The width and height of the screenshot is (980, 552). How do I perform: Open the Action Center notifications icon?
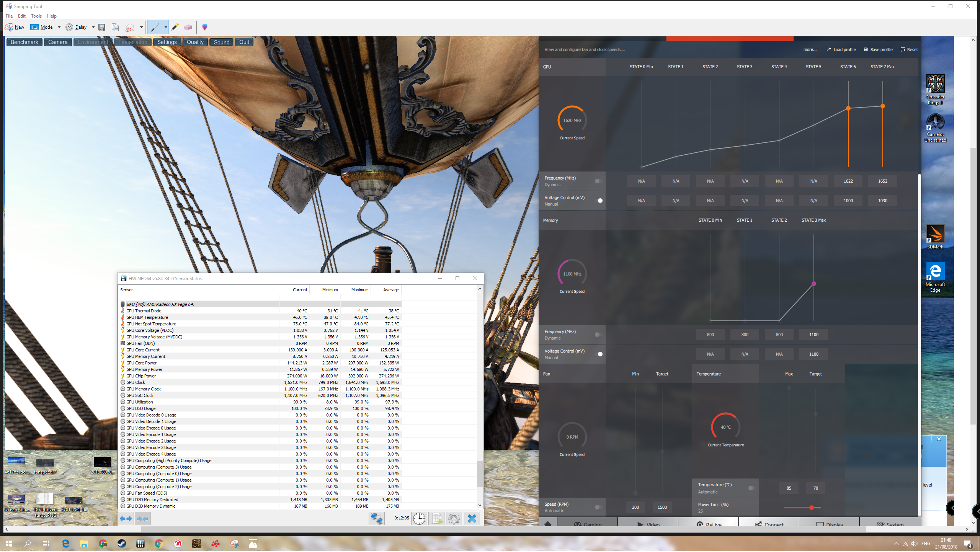[968, 544]
